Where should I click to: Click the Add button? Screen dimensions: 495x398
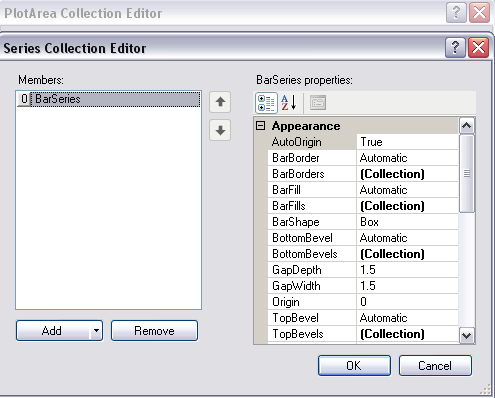pyautogui.click(x=53, y=331)
